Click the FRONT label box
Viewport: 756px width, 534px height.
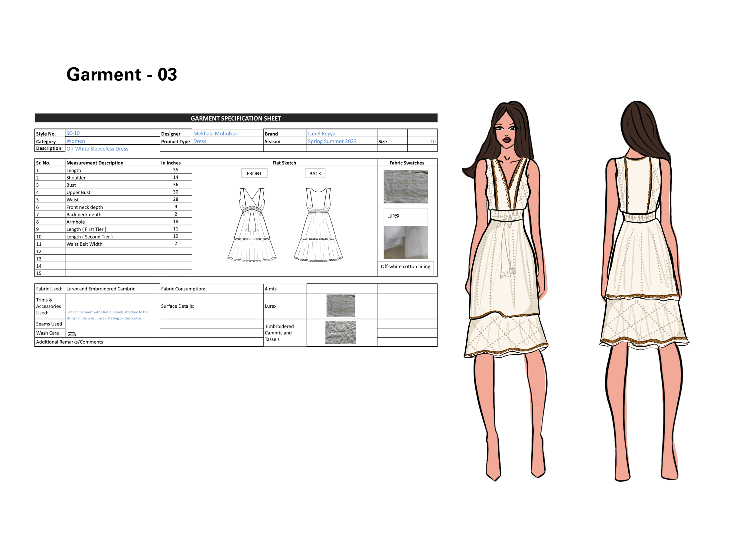pyautogui.click(x=254, y=173)
